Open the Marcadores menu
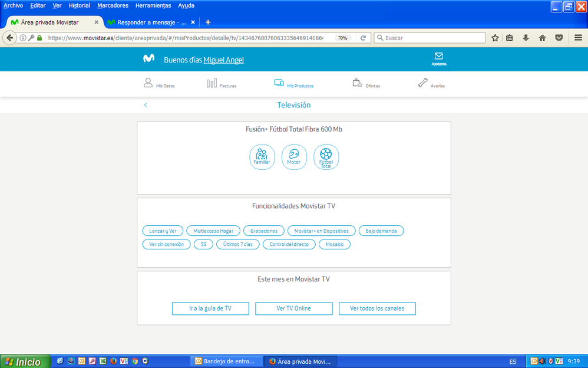This screenshot has width=588, height=368. point(113,5)
